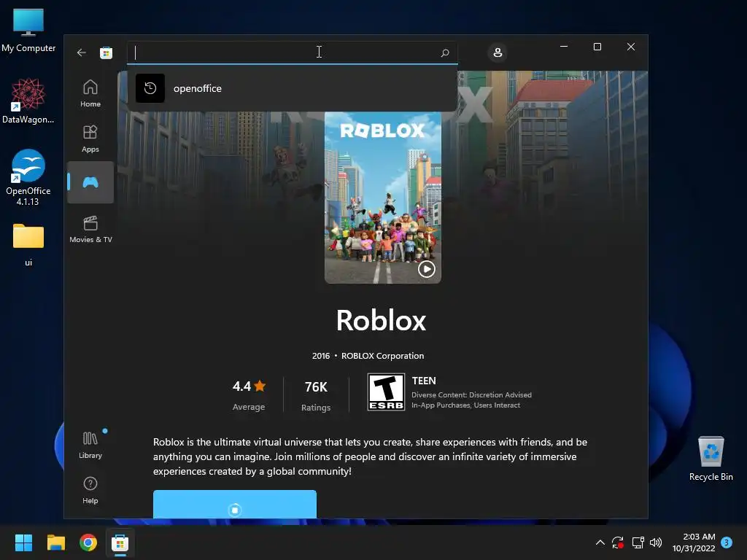
Task: Click Microsoft Store taskbar icon
Action: click(120, 542)
